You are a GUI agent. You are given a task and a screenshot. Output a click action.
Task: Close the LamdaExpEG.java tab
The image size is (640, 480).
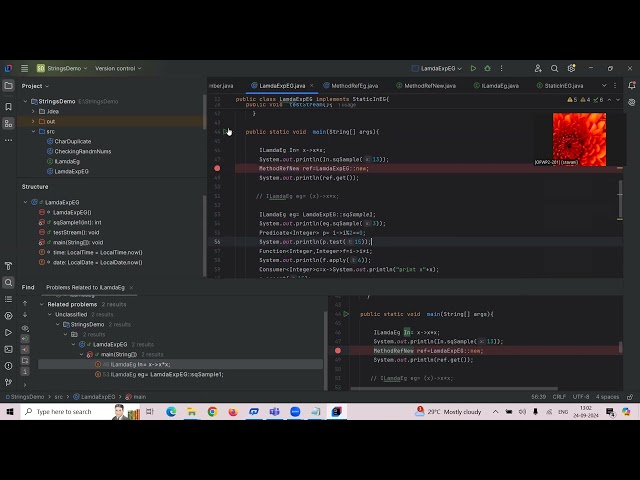(311, 85)
